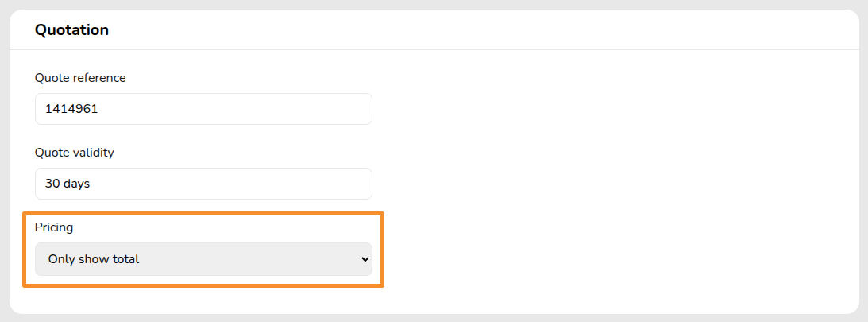Click the Pricing dropdown chevron arrow
The height and width of the screenshot is (322, 868).
[365, 259]
